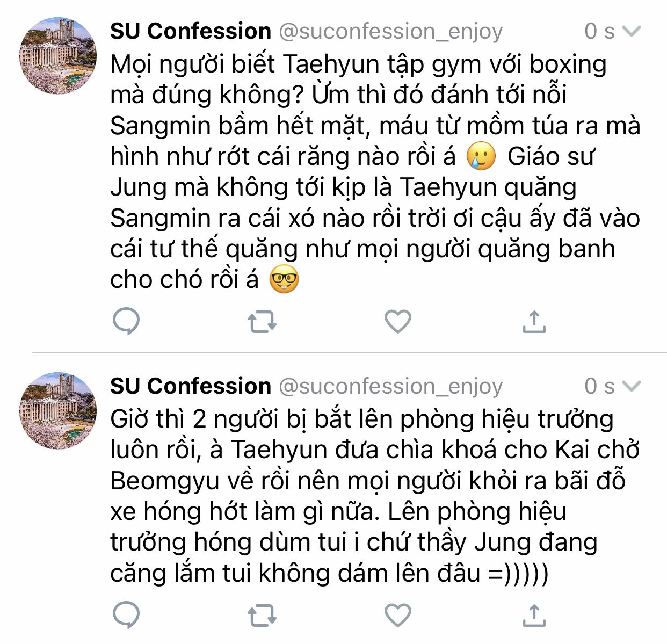Tap @suconfession_enjoy handle in first tweet

click(390, 32)
